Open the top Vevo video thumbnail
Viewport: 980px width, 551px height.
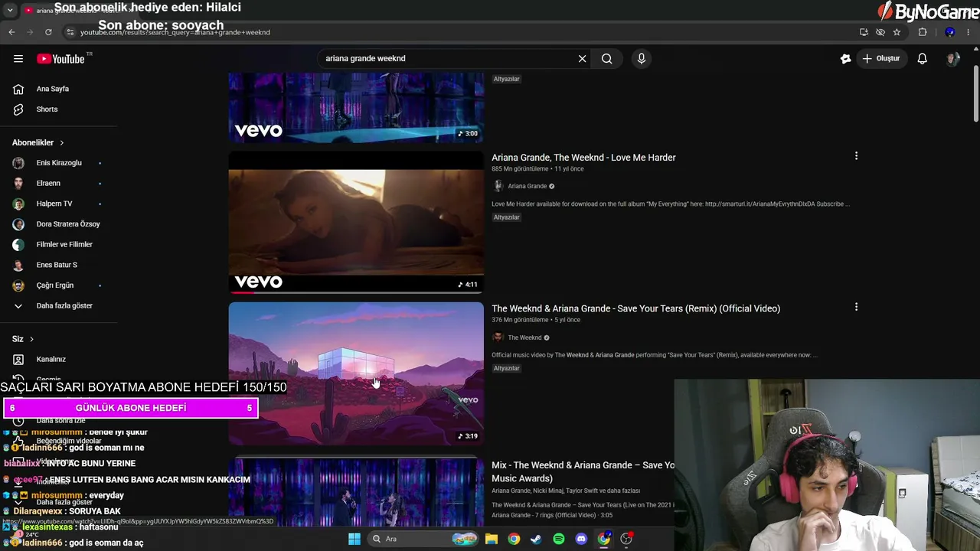pyautogui.click(x=356, y=108)
